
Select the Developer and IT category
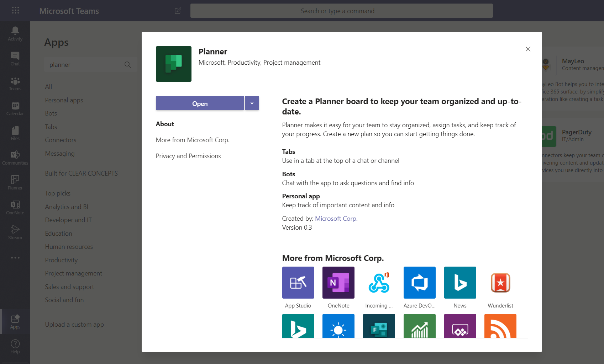(x=68, y=220)
